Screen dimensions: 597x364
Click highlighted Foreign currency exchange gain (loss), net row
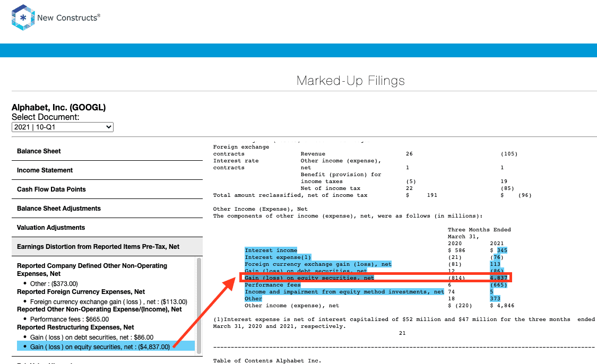tap(318, 264)
